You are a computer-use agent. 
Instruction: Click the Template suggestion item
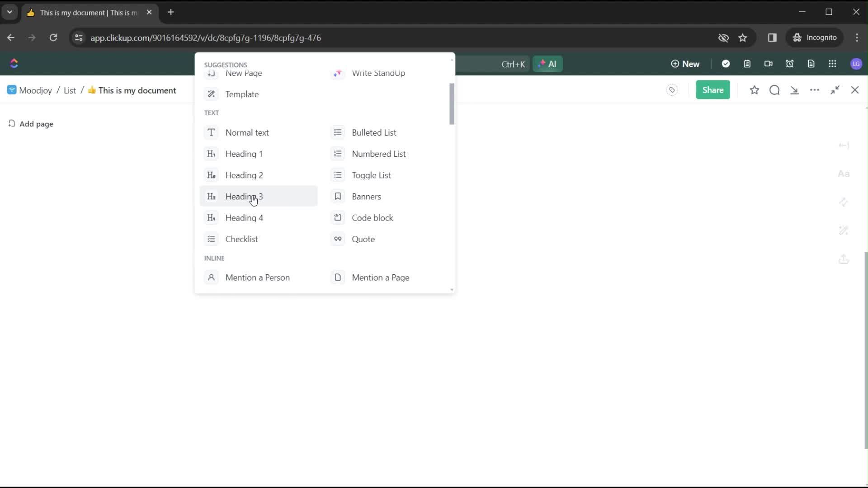point(242,94)
